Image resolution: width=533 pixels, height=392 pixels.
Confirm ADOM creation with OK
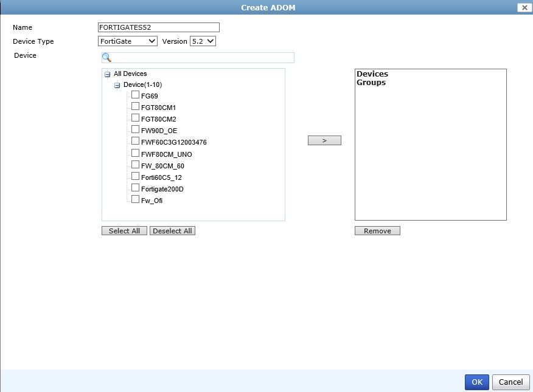click(476, 382)
